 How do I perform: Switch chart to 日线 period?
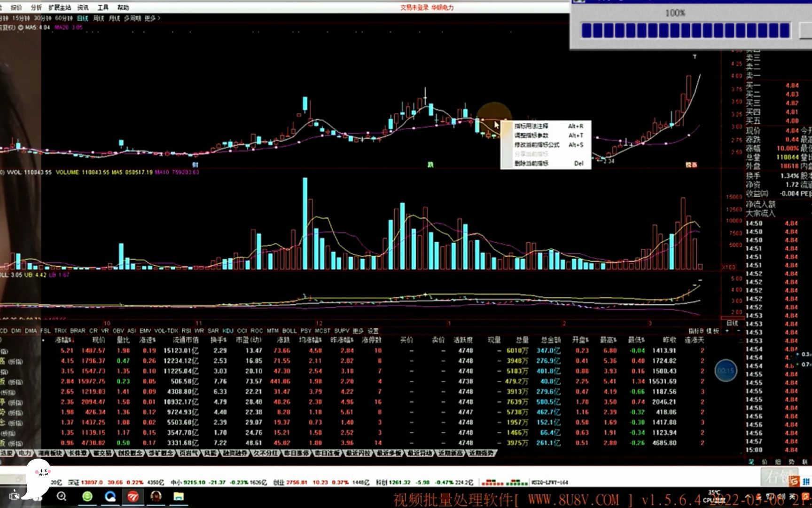(x=83, y=18)
